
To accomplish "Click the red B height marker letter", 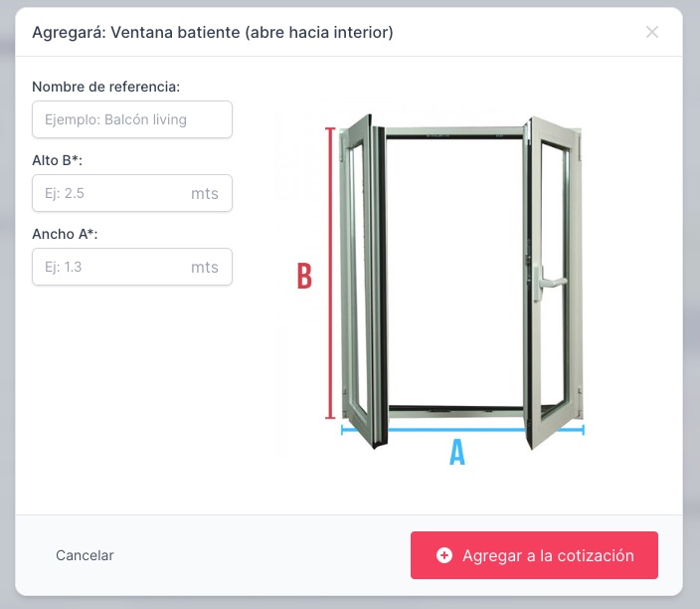I will point(304,276).
